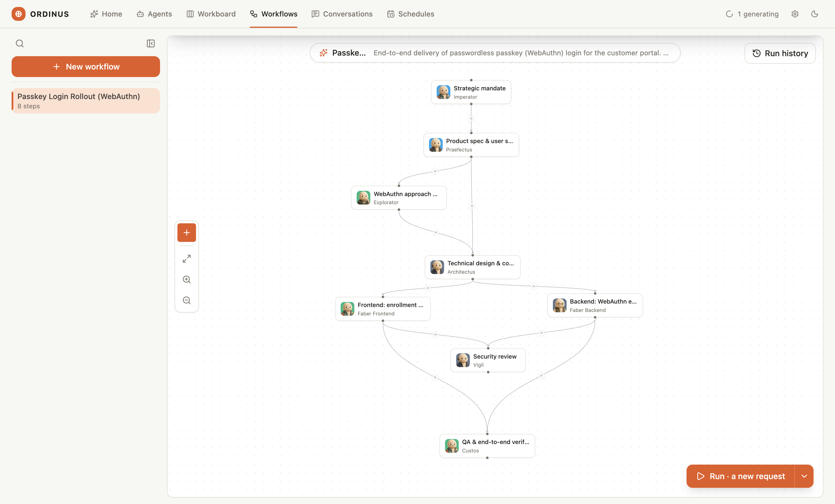Click the Vigil agent avatar
This screenshot has height=504, width=835.
click(x=463, y=360)
